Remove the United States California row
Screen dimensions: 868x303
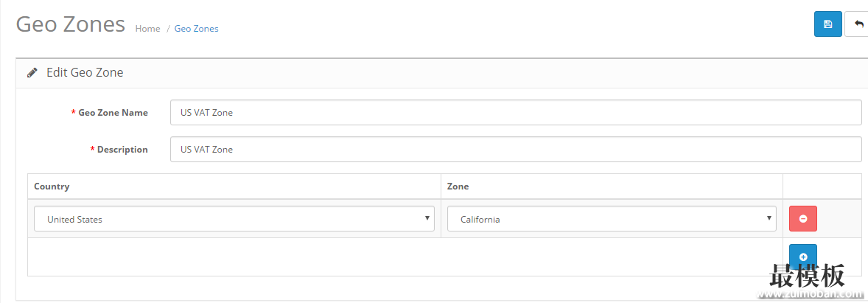802,219
